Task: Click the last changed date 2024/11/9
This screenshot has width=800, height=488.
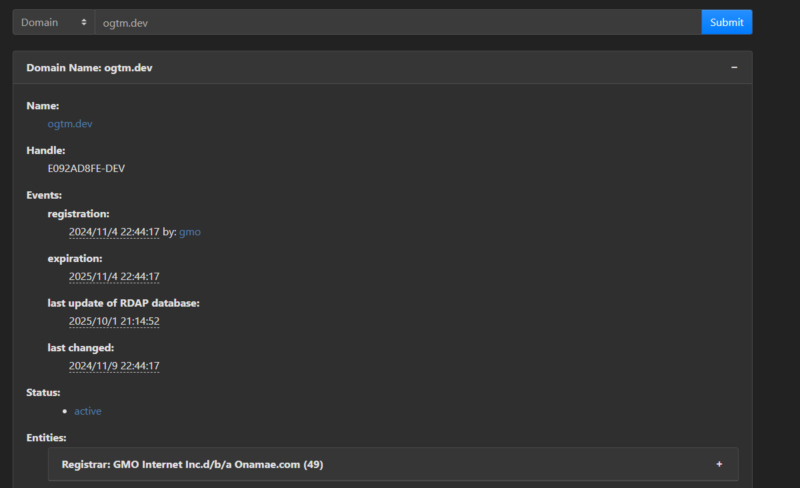Action: point(114,366)
